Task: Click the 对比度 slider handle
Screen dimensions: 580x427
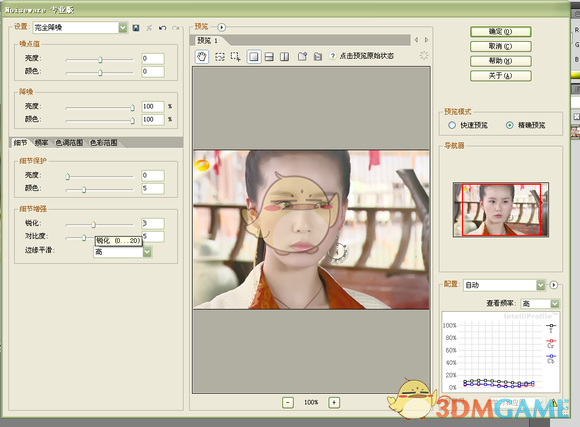Action: [x=84, y=237]
